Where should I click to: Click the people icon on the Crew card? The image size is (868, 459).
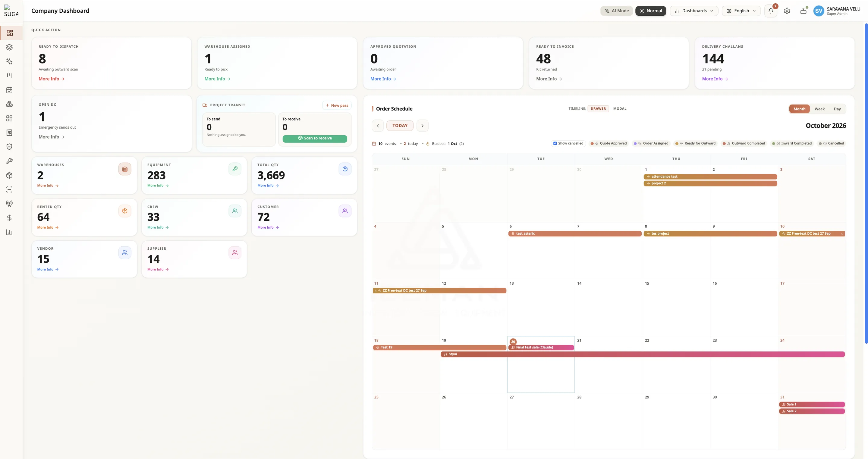coord(235,211)
